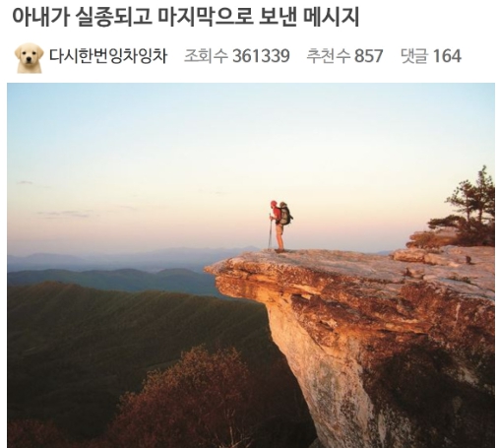Click the 추천수 recommend label

(329, 55)
